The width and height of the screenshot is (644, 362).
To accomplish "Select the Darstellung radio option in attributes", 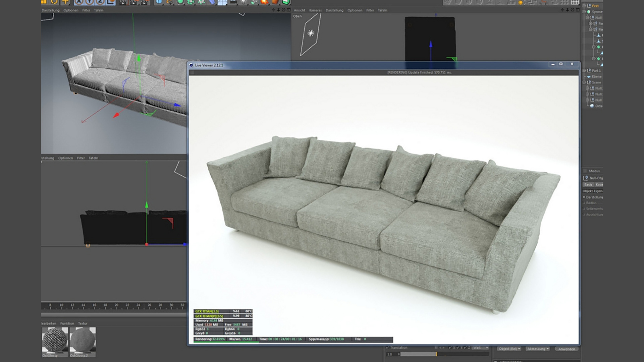I will [x=584, y=197].
